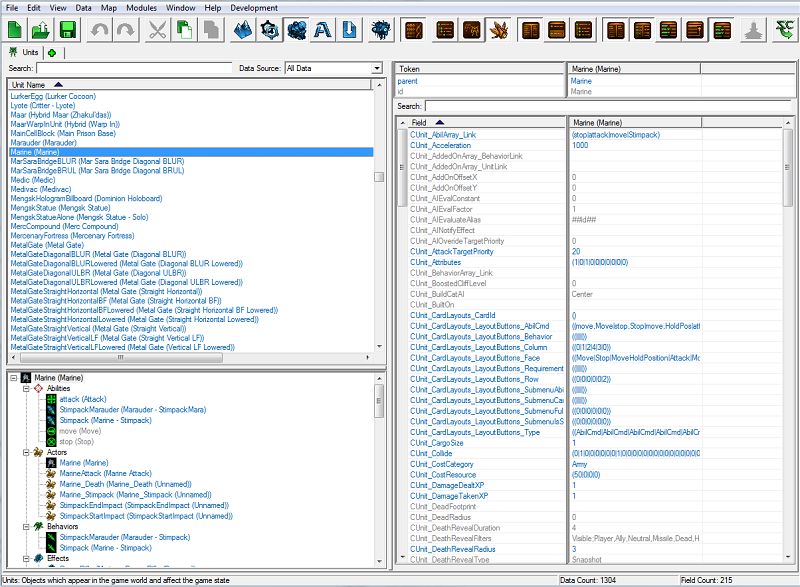The width and height of the screenshot is (800, 587).
Task: Open the Modules menu
Action: click(141, 8)
